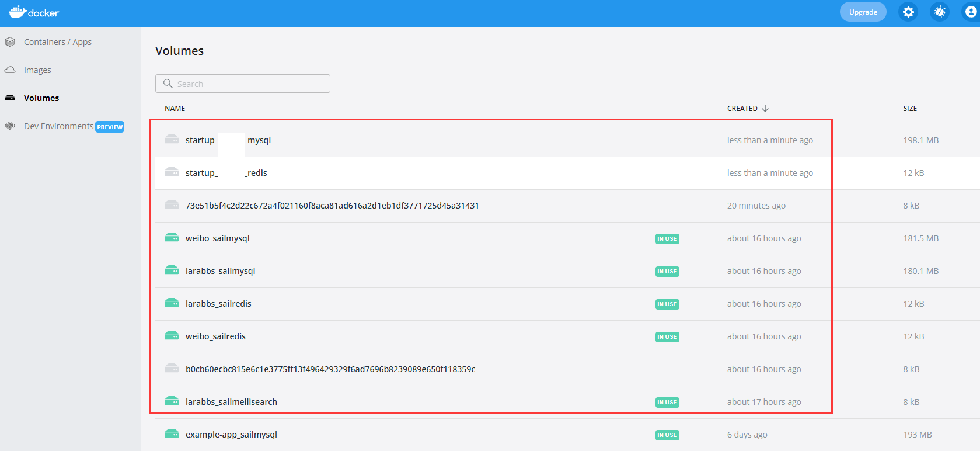Click the larabbs_sailredis volume icon
The width and height of the screenshot is (980, 451).
coord(171,303)
